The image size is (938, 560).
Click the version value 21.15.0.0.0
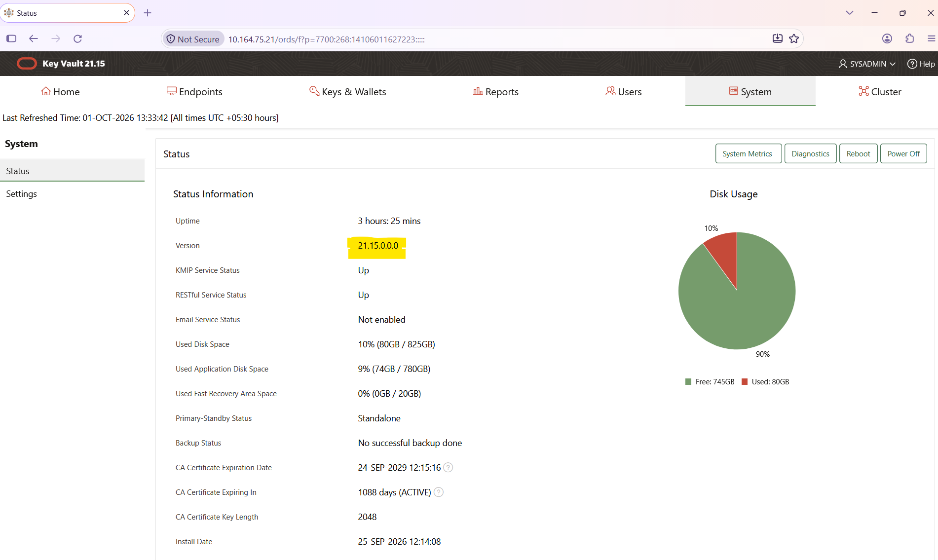[377, 246]
